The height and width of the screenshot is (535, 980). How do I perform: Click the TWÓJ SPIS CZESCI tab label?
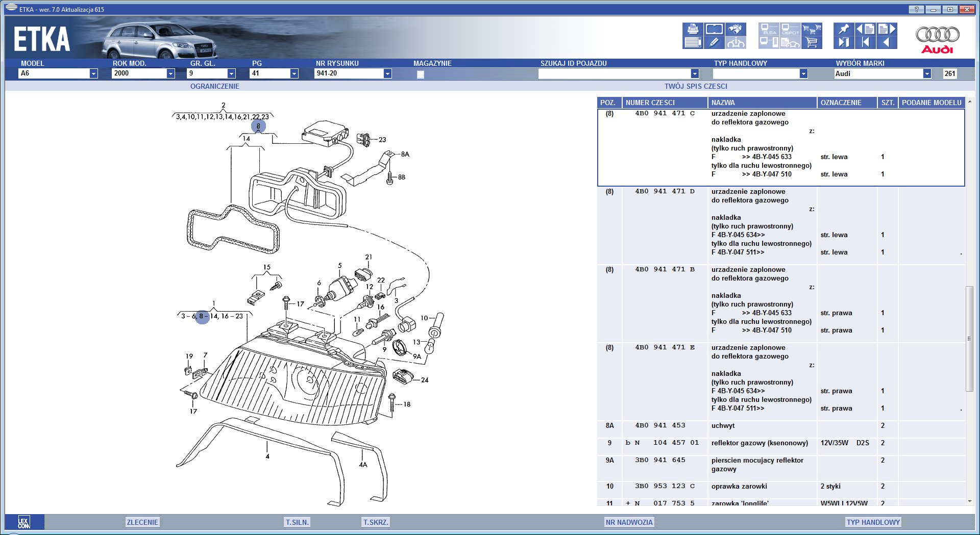pyautogui.click(x=696, y=86)
